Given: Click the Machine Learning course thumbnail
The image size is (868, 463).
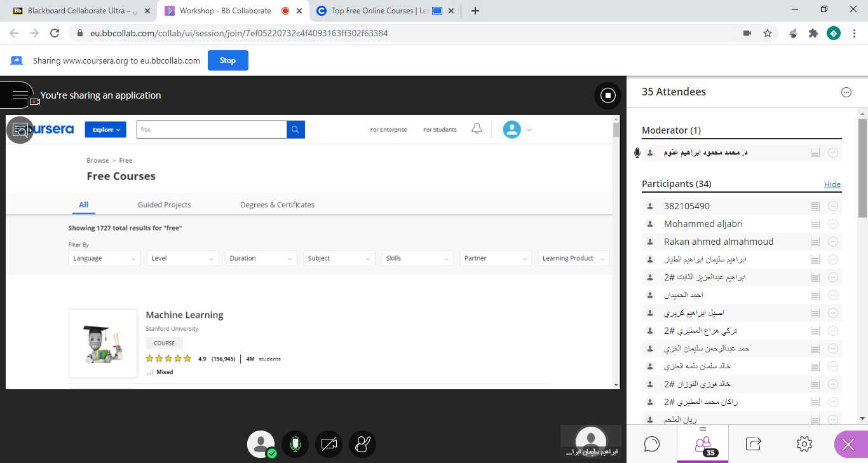Looking at the screenshot, I should pyautogui.click(x=103, y=344).
